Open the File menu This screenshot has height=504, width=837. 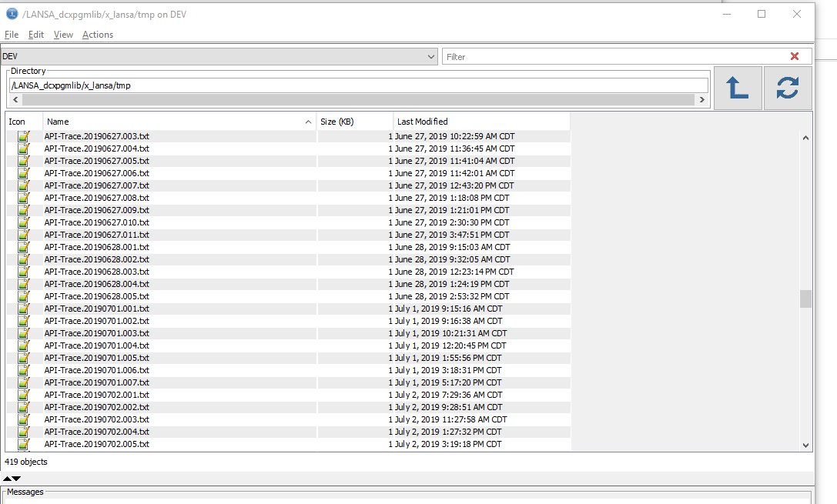tap(12, 35)
